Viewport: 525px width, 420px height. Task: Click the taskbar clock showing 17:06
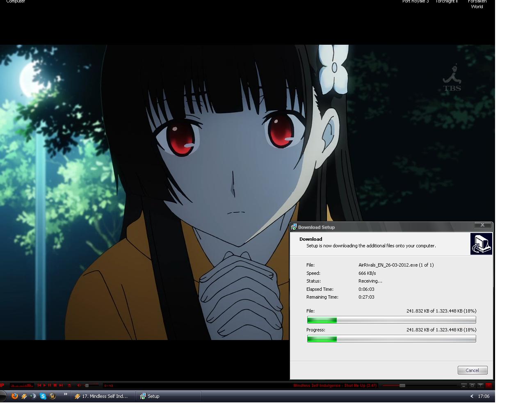pyautogui.click(x=484, y=396)
